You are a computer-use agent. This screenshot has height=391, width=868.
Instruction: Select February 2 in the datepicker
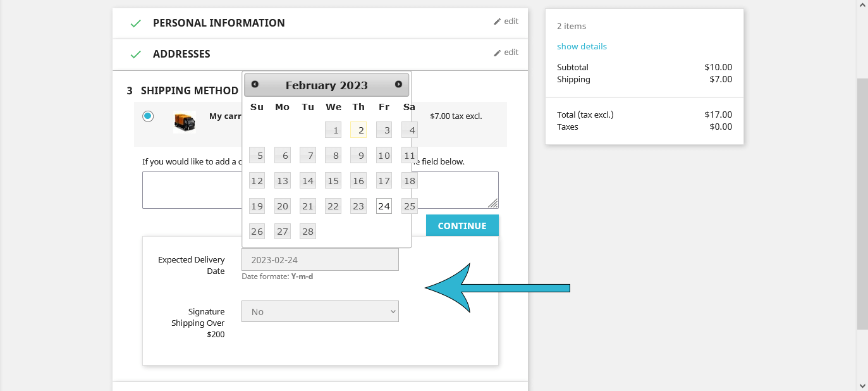point(358,130)
